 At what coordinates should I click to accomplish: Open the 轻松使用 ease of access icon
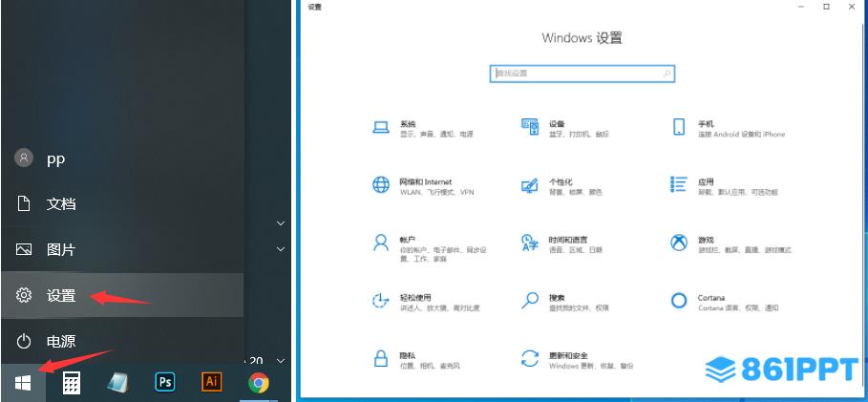[381, 301]
